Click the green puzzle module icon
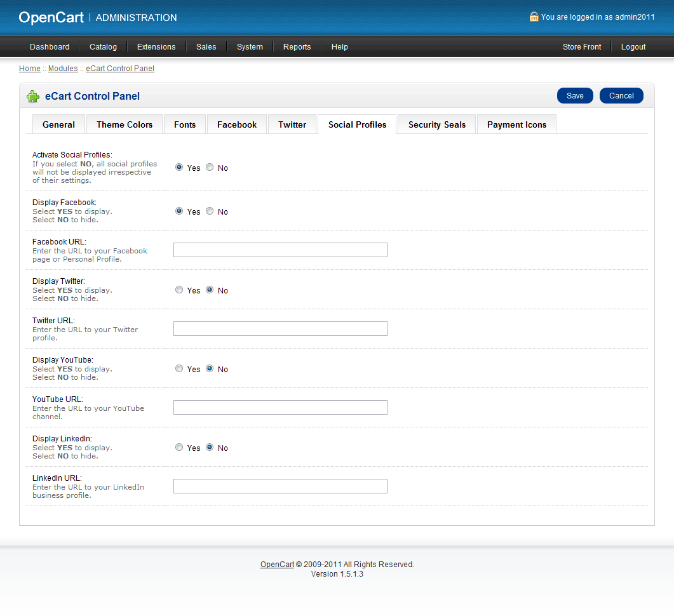The image size is (674, 616). (33, 97)
